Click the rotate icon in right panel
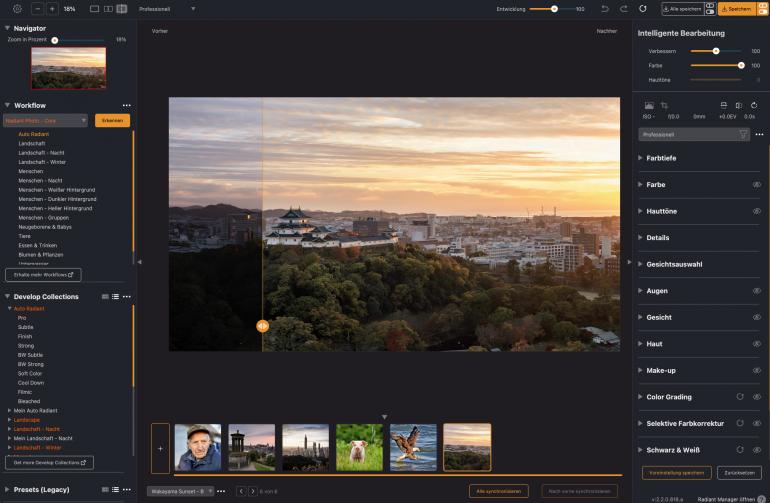 click(752, 105)
